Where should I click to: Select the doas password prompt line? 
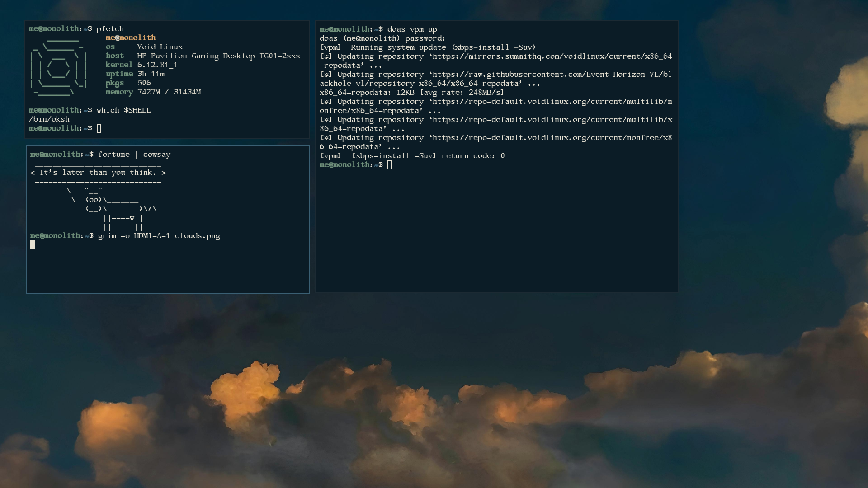(x=382, y=38)
